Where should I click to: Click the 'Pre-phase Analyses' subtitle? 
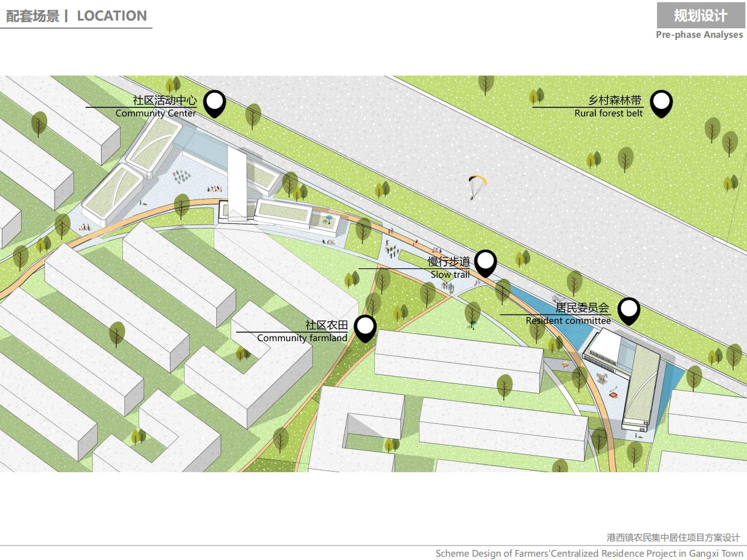699,34
